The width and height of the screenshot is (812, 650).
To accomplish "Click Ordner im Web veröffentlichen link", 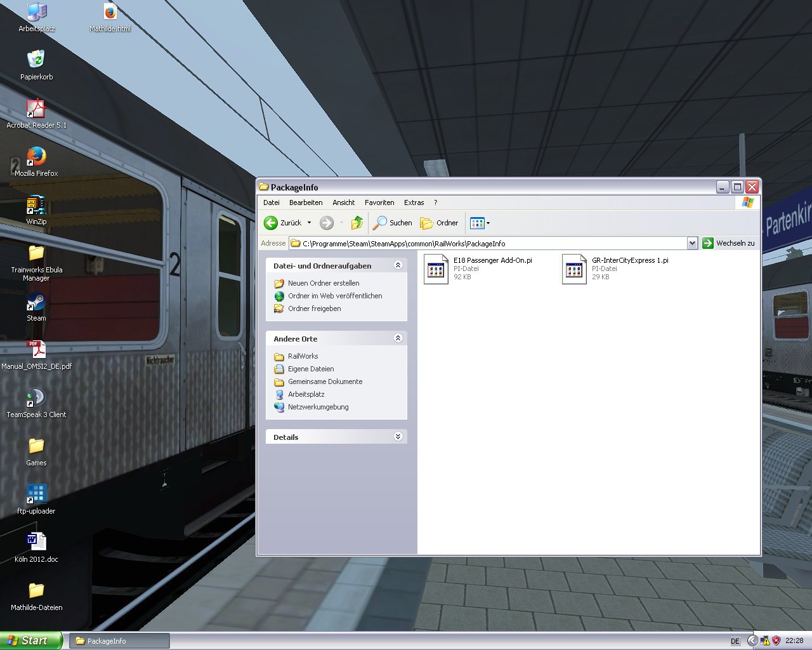I will tap(335, 296).
